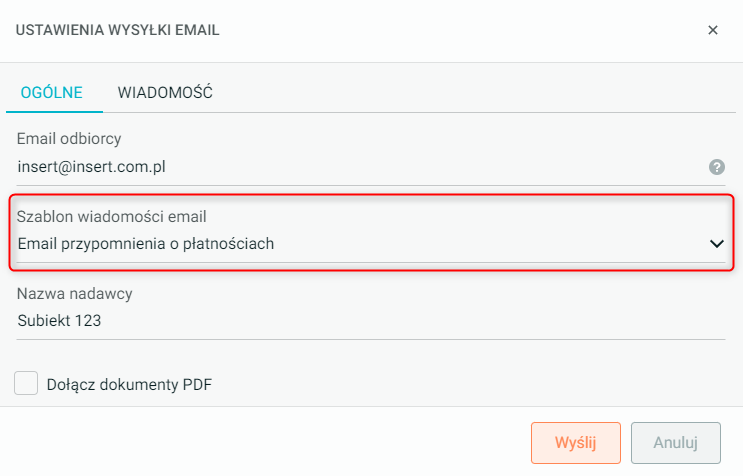Screen dimensions: 743x476
Task: Close the email settings dialog with X
Action: (713, 30)
